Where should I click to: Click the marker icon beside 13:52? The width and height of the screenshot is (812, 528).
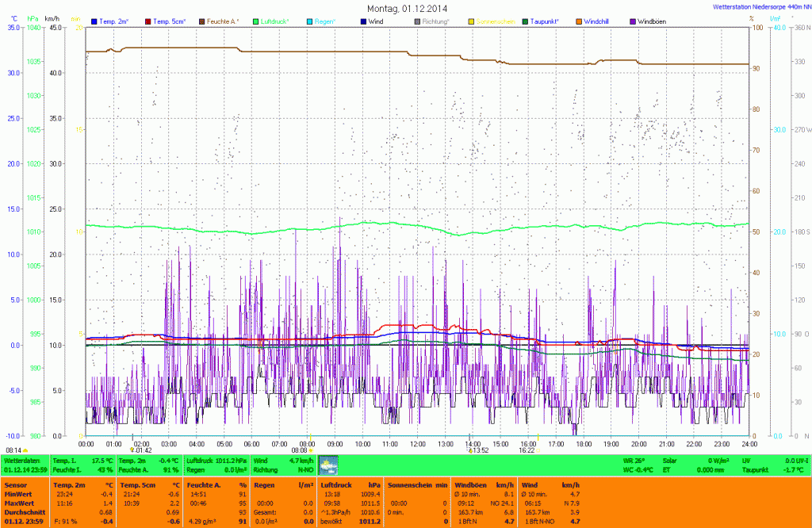coord(469,450)
